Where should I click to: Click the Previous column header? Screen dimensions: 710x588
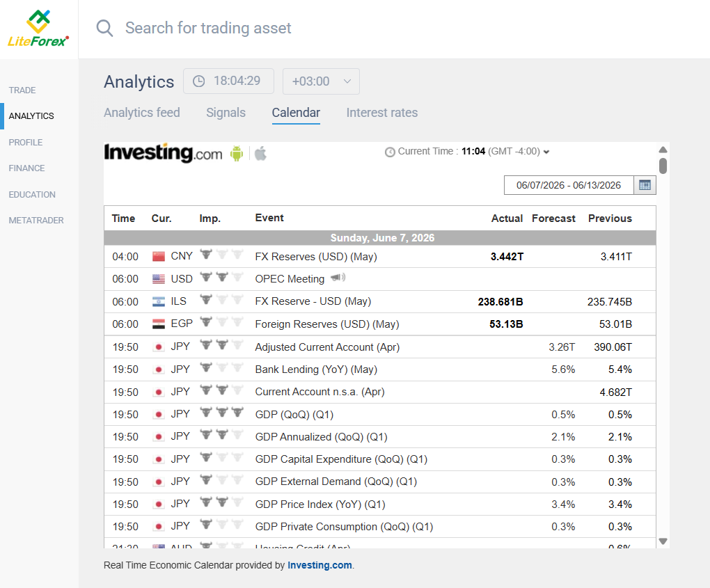click(x=610, y=218)
